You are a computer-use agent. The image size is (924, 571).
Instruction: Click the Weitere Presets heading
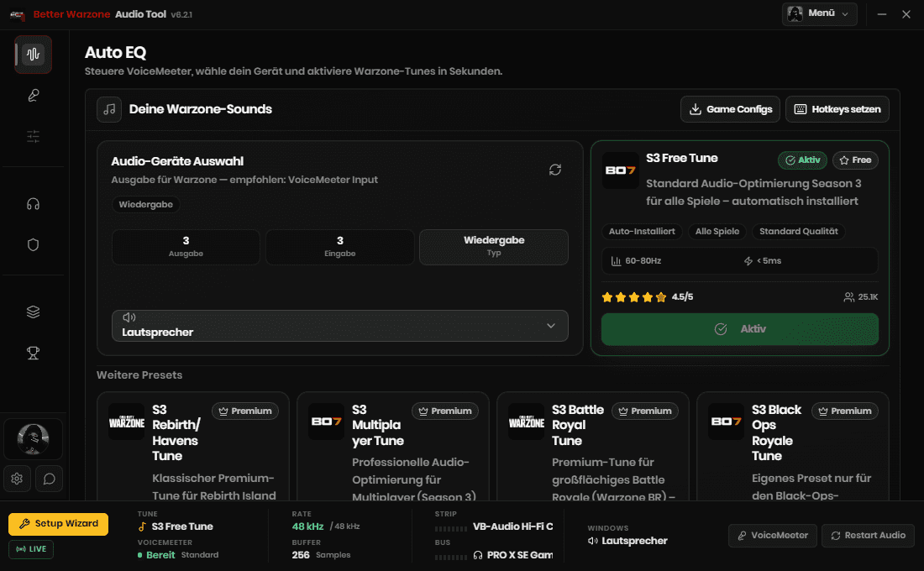(x=139, y=375)
